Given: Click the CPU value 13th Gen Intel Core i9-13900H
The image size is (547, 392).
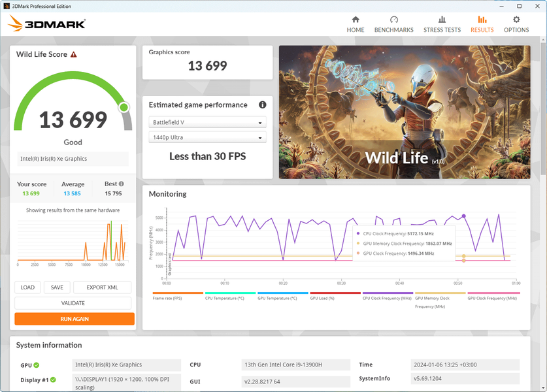Looking at the screenshot, I should 295,365.
